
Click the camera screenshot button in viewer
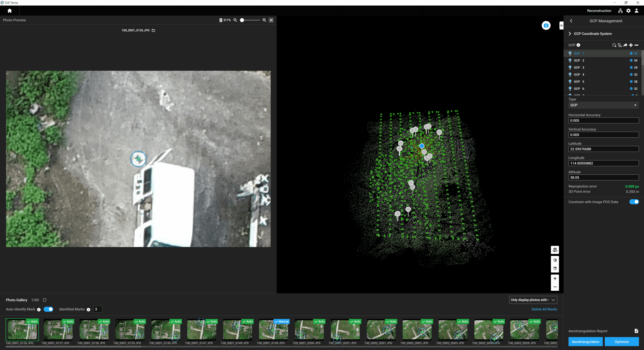(x=546, y=25)
